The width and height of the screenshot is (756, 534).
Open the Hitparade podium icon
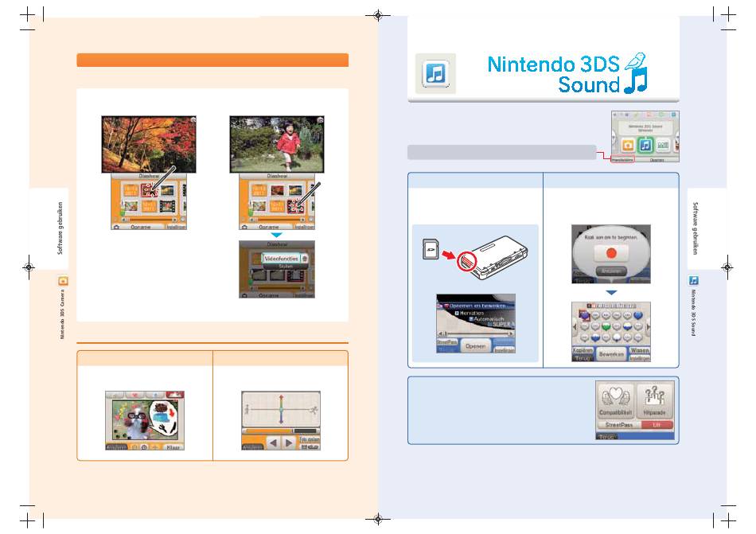(x=654, y=401)
